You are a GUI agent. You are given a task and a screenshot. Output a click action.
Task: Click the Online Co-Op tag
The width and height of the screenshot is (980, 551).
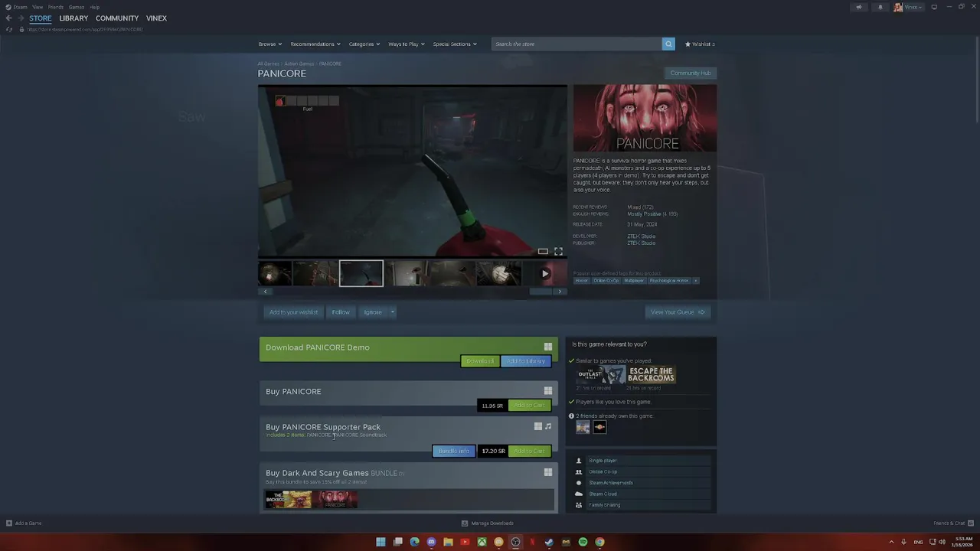click(606, 281)
